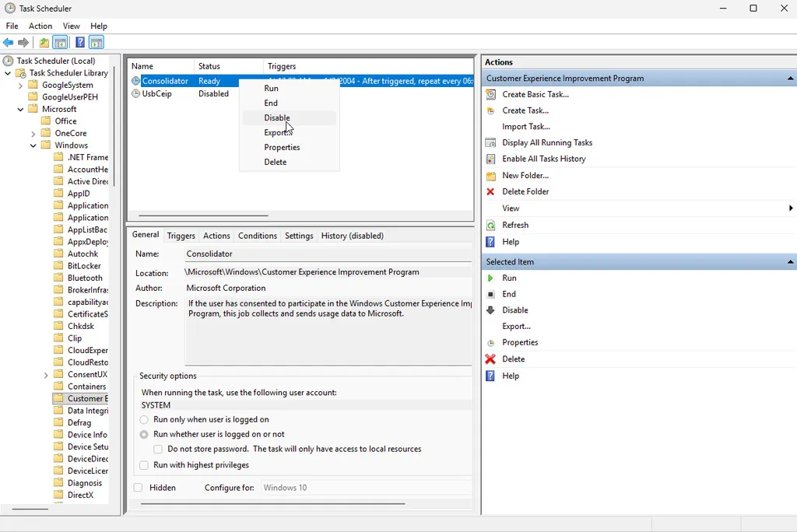Click the Delete Folder red X icon
This screenshot has height=532, width=797.
click(491, 191)
